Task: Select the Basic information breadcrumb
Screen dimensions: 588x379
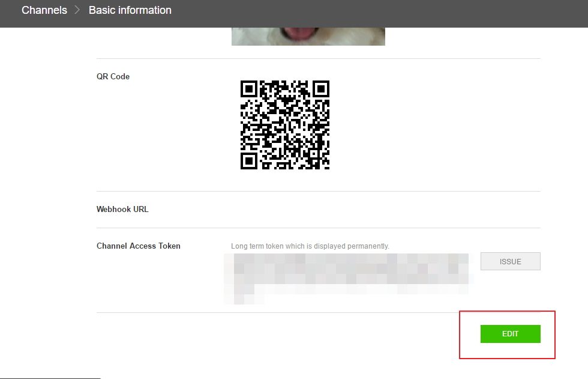Action: tap(130, 10)
